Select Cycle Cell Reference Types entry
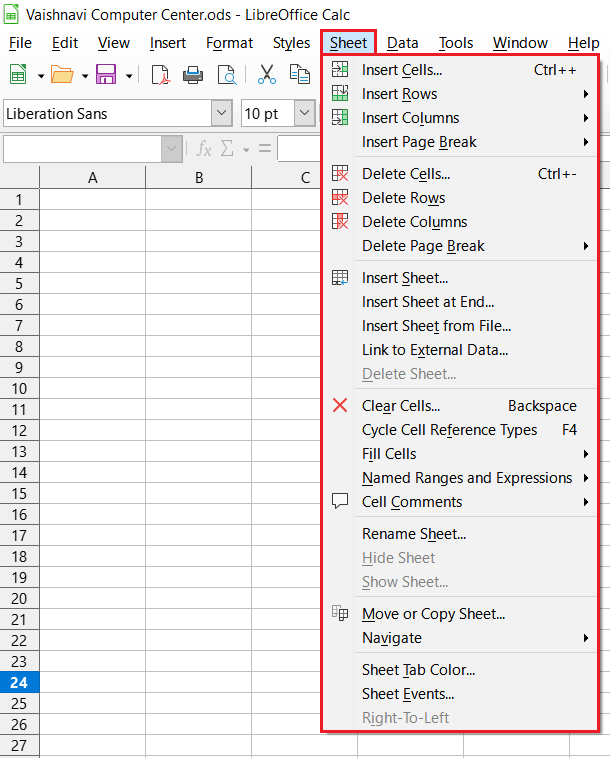The width and height of the screenshot is (610, 758). pos(460,430)
